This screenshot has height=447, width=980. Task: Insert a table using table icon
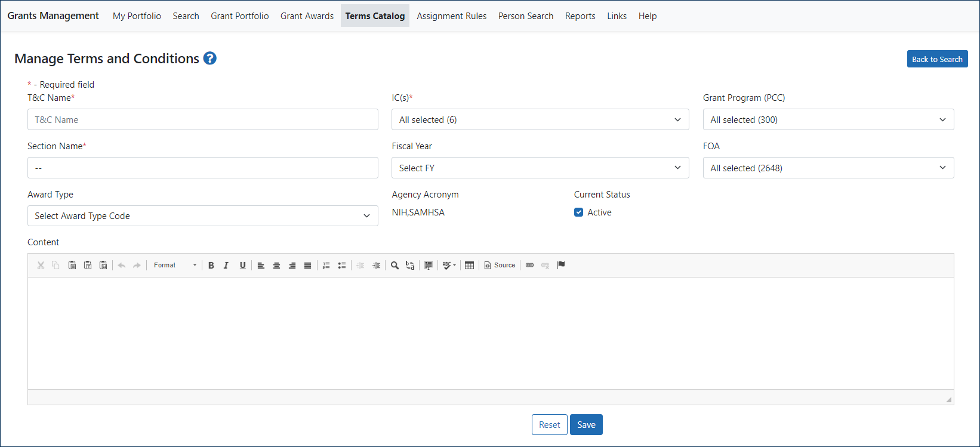point(470,266)
